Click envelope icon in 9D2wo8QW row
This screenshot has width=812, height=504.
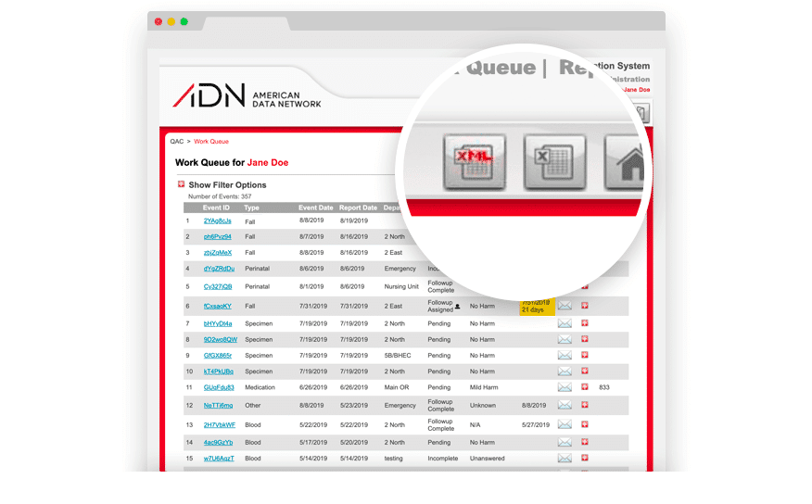coord(565,339)
